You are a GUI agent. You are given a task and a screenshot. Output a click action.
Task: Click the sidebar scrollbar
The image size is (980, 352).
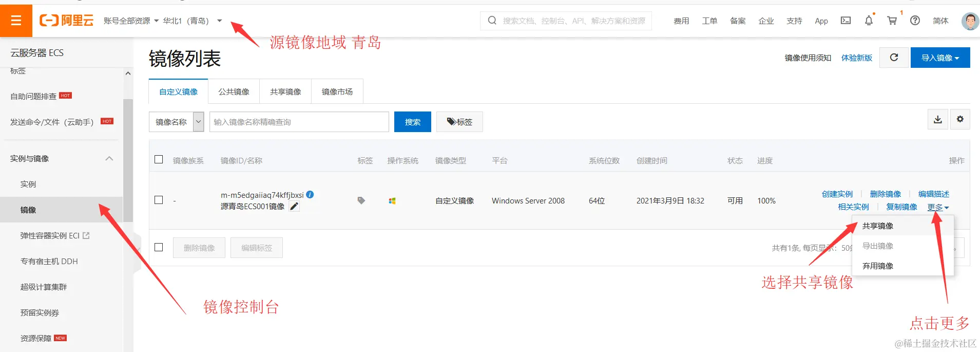pos(128,159)
